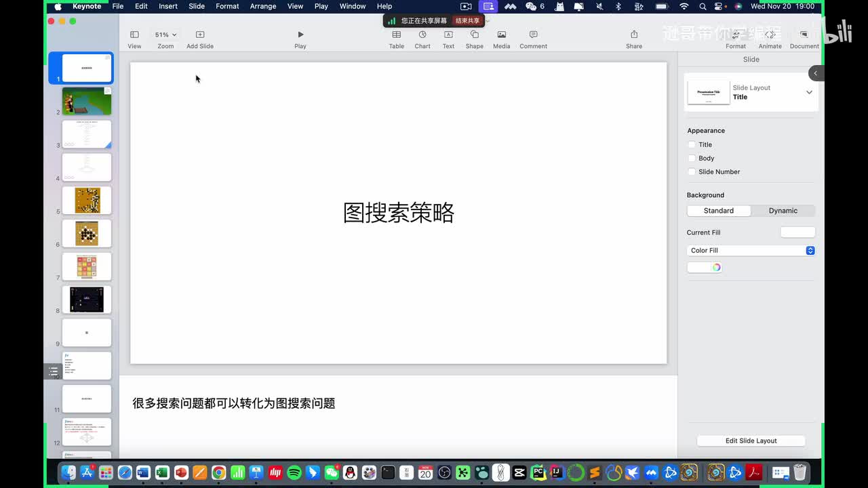The height and width of the screenshot is (488, 868).
Task: Open Trash in the Dock
Action: (800, 472)
